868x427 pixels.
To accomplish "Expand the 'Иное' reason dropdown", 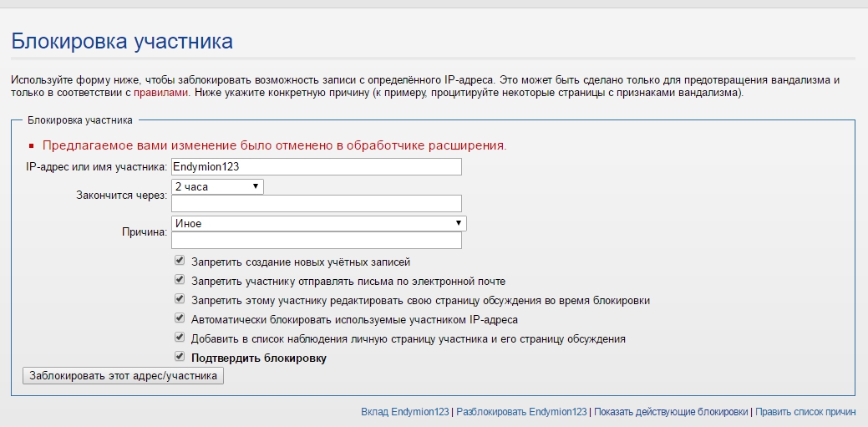I will [319, 223].
